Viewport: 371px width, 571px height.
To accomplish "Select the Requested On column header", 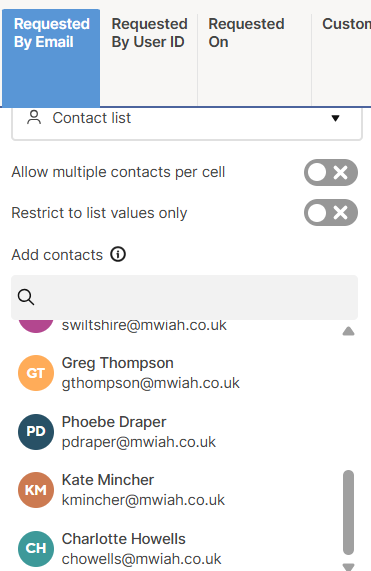I will (254, 58).
